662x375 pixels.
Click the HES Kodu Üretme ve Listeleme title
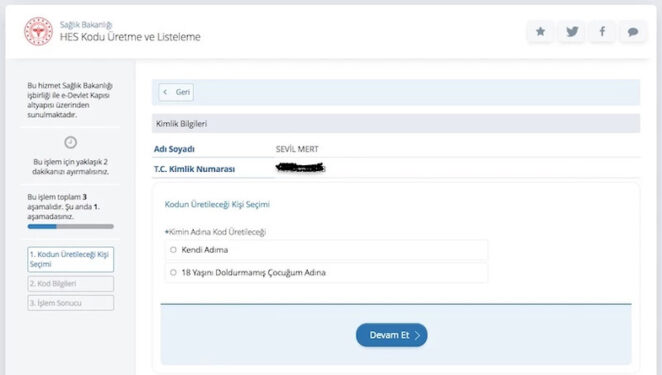(x=130, y=37)
